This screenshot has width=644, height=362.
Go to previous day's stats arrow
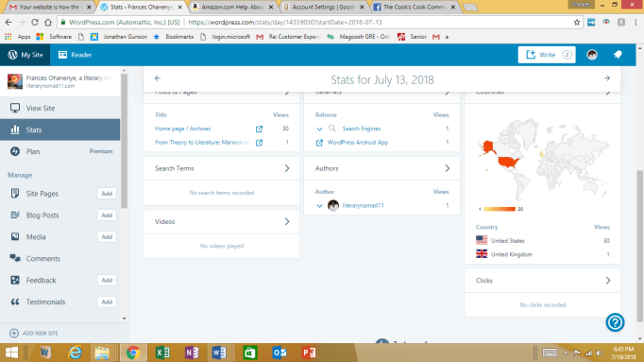pyautogui.click(x=158, y=78)
